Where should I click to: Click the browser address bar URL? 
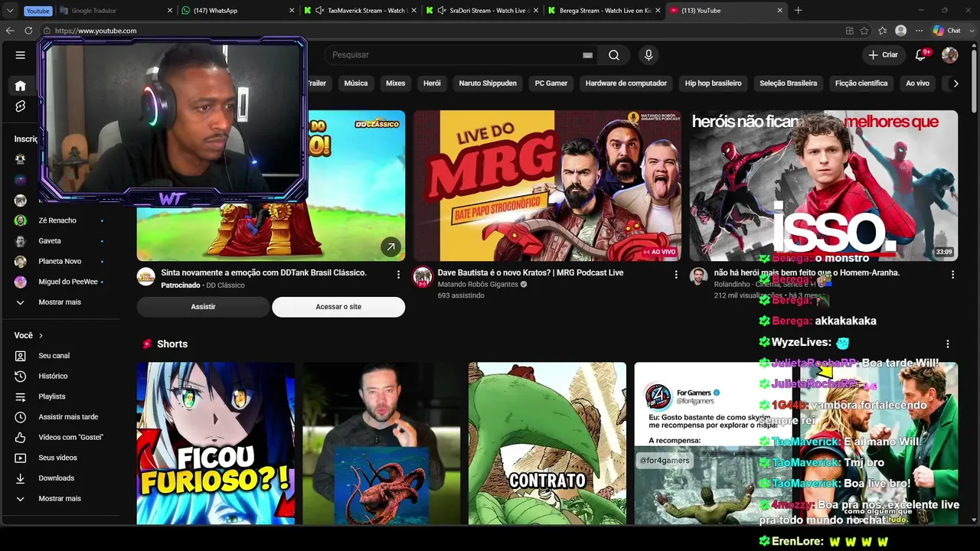pyautogui.click(x=96, y=31)
